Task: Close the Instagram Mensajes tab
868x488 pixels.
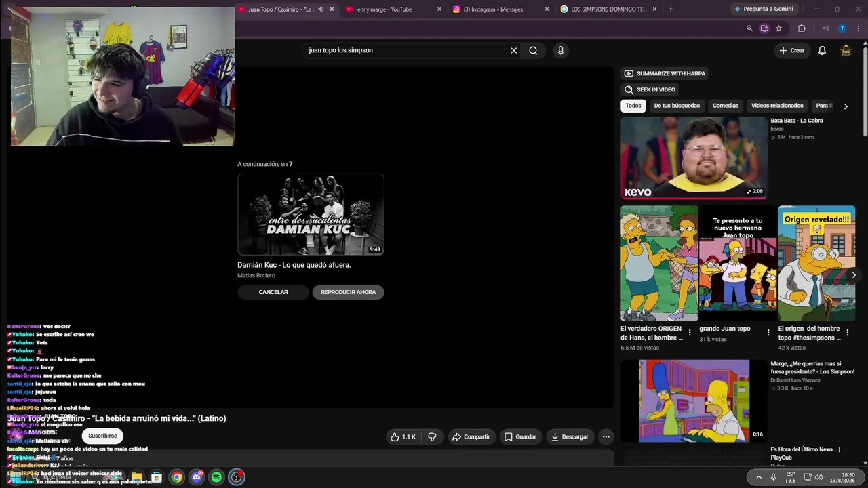Action: (547, 9)
